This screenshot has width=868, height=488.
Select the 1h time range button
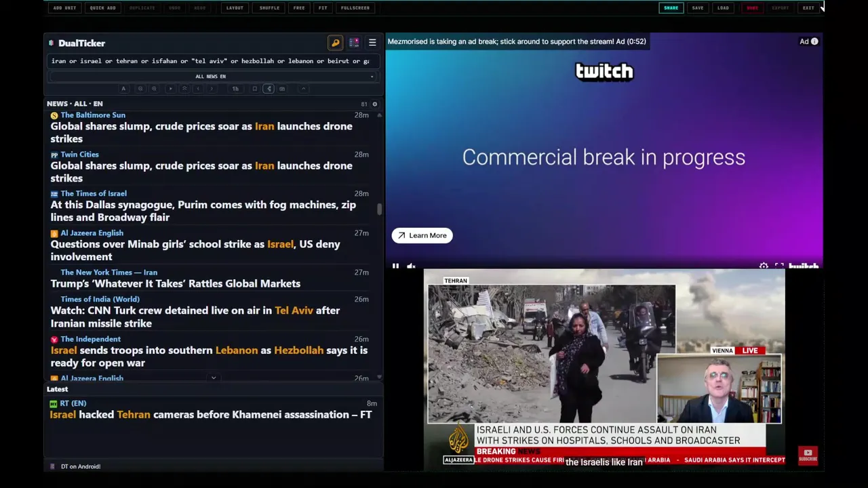235,89
